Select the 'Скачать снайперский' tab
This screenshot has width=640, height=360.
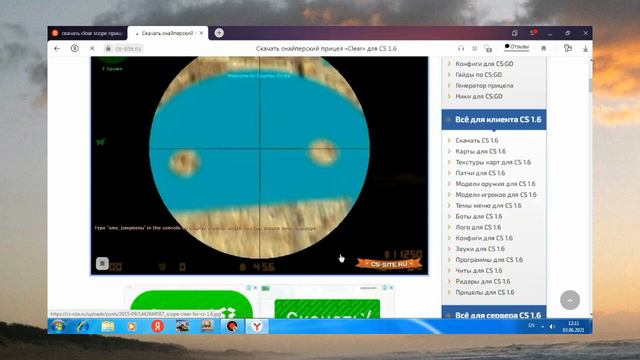(168, 33)
